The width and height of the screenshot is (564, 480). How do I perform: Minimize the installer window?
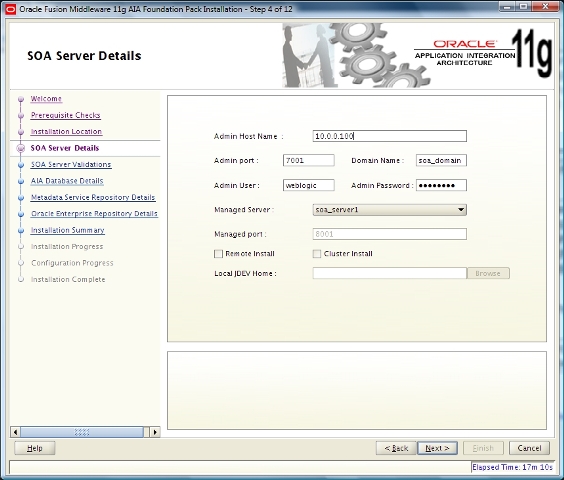(506, 7)
